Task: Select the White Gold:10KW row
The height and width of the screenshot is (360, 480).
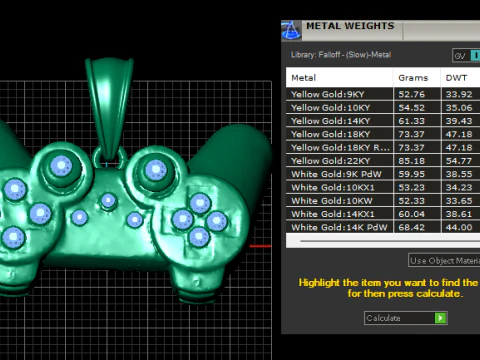Action: 383,201
